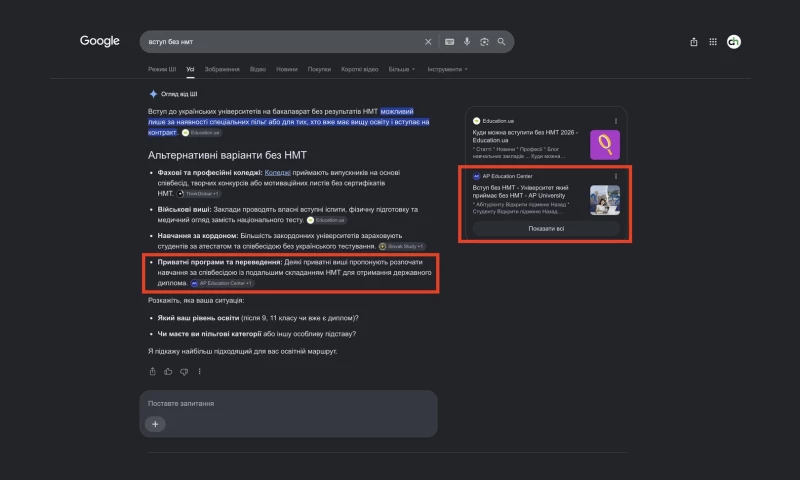Click the AP Education Center favicon in card
The height and width of the screenshot is (480, 800).
(x=477, y=176)
